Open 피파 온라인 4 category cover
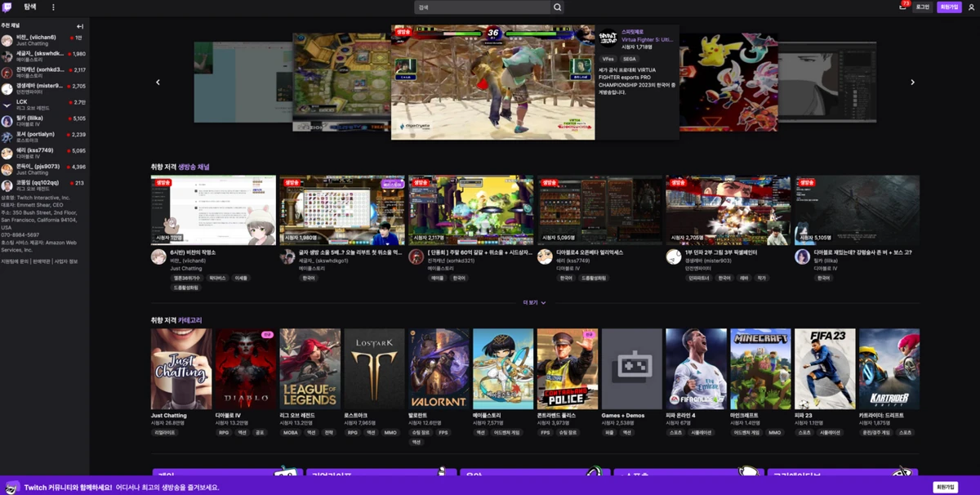980x495 pixels. pyautogui.click(x=697, y=368)
